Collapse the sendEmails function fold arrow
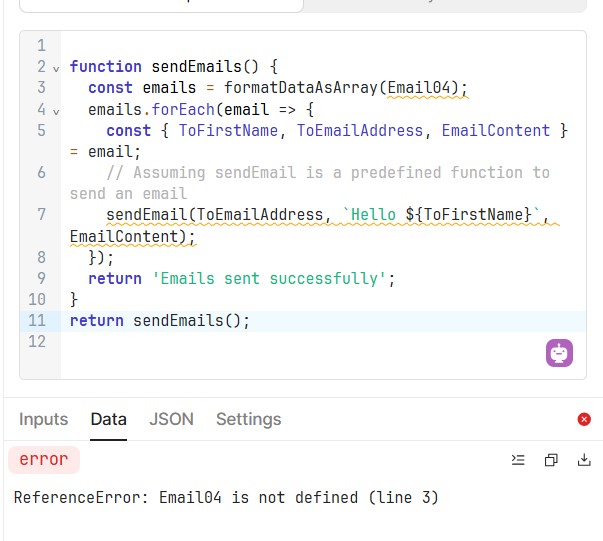Screen dimensions: 603x541 [x=55, y=68]
